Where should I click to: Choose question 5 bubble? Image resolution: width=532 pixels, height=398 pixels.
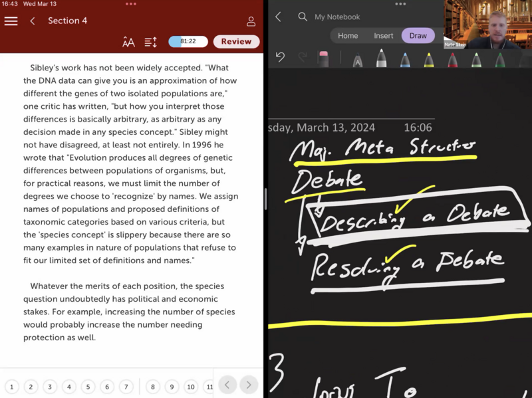[88, 387]
